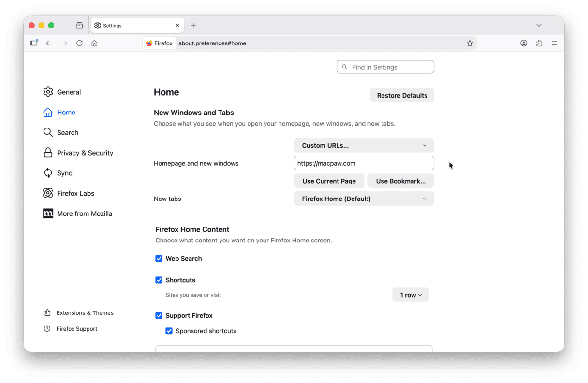Disable the Shortcuts checkbox
588x383 pixels.
(x=159, y=280)
